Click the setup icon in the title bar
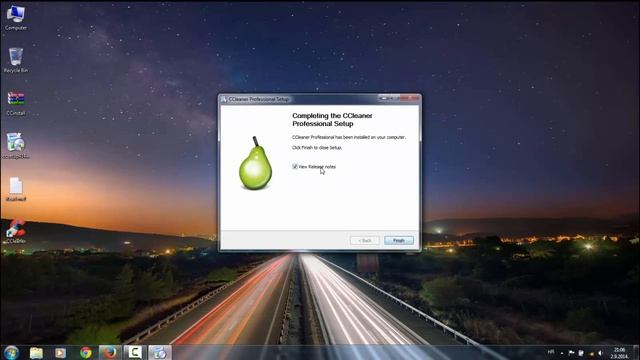 pyautogui.click(x=224, y=99)
